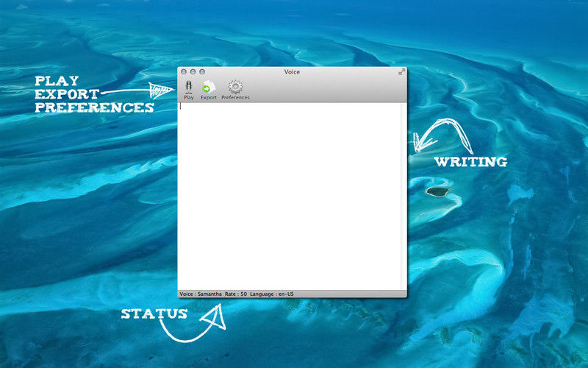Click the Play microphone icon

click(x=188, y=88)
